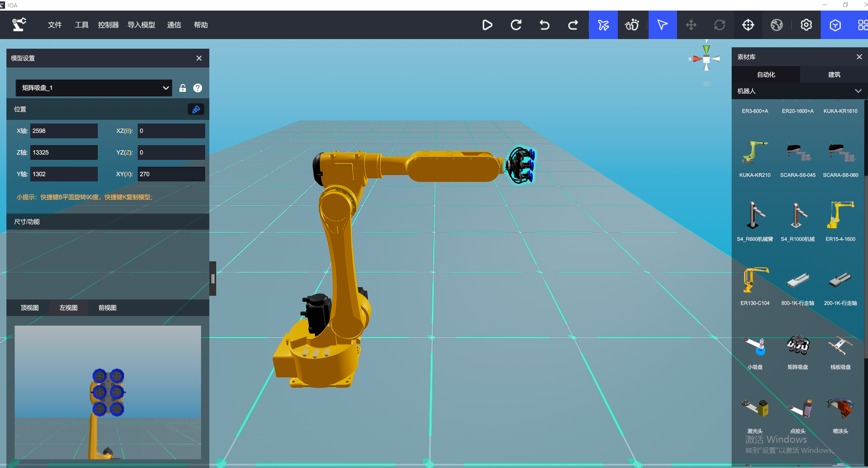Open the 矩阵吸盘_1 model dropdown
Viewport: 868px width, 468px height.
[x=94, y=88]
